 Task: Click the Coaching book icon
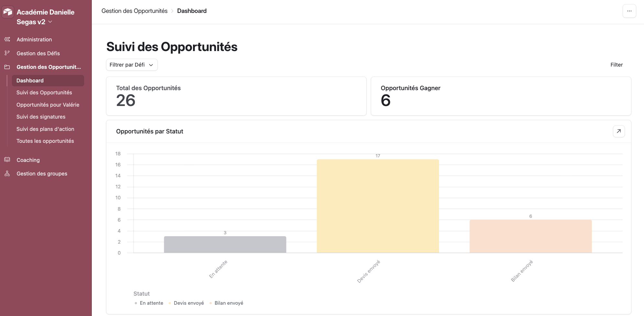[x=7, y=160]
